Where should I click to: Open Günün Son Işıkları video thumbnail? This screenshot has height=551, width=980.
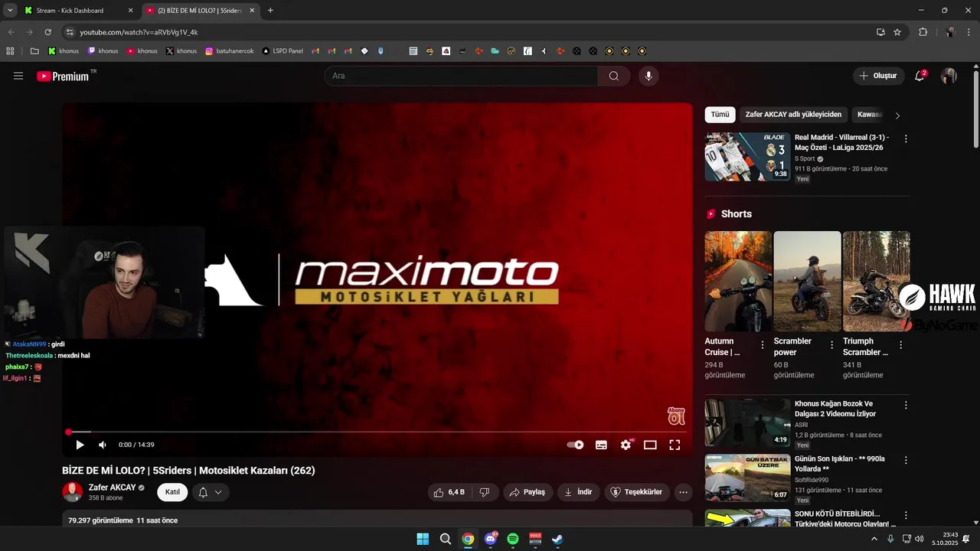click(747, 478)
